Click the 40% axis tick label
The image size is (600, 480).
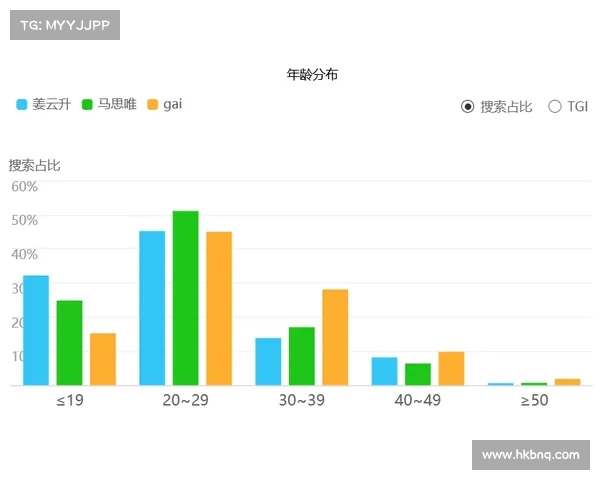[x=24, y=255]
